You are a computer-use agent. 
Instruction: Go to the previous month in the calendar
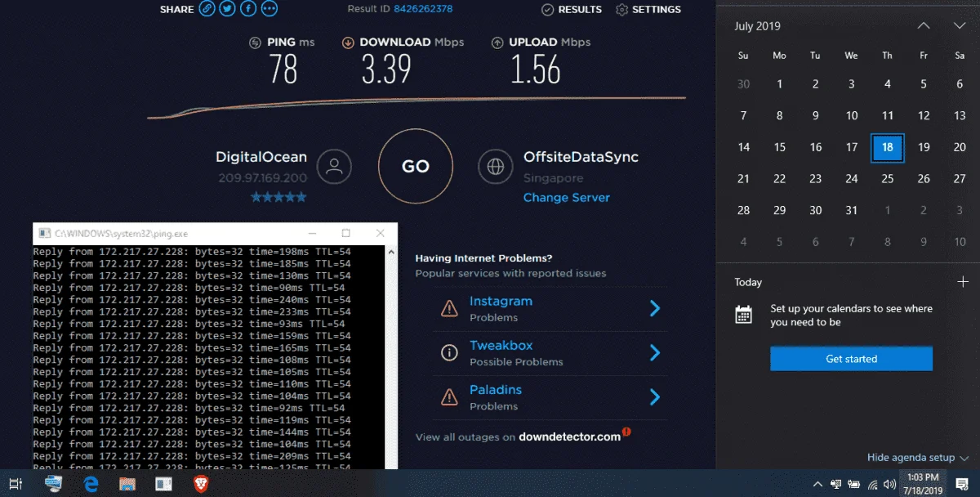point(924,26)
